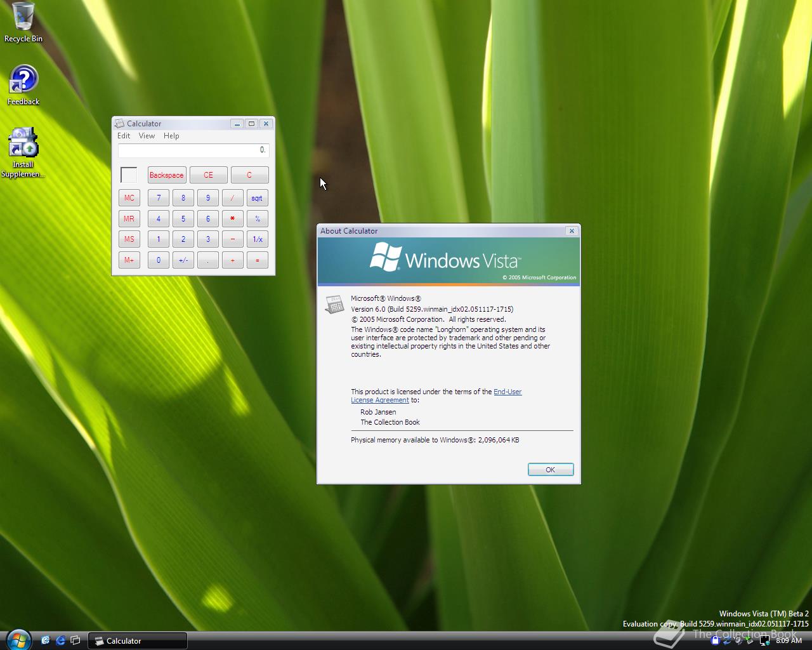
Task: Click the physical memory 2,096,064 KB text
Action: [x=435, y=440]
